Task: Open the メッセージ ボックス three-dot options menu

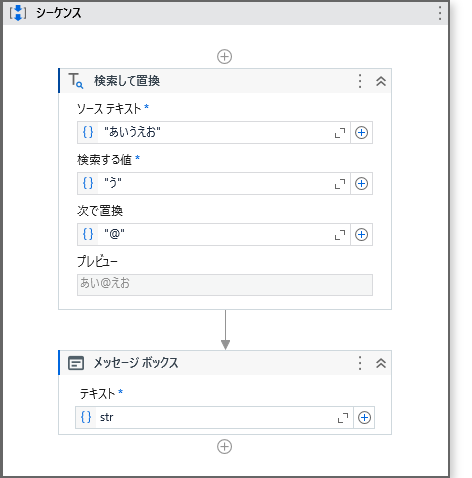Action: [360, 363]
